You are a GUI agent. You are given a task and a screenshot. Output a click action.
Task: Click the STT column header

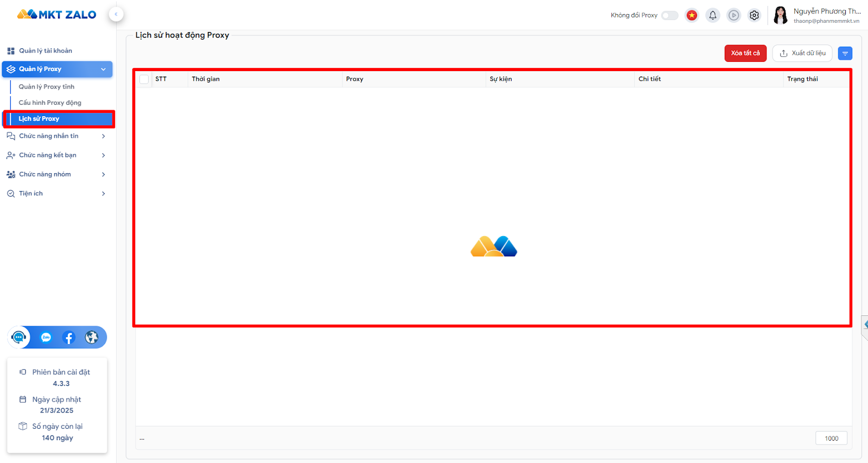161,79
